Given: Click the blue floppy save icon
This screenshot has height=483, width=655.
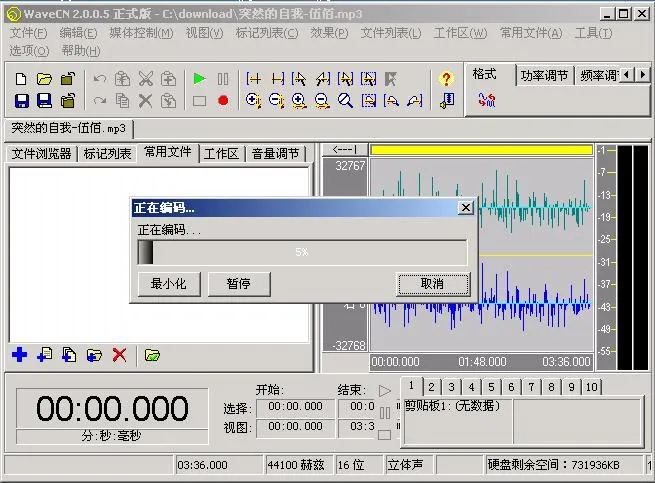Looking at the screenshot, I should point(22,101).
